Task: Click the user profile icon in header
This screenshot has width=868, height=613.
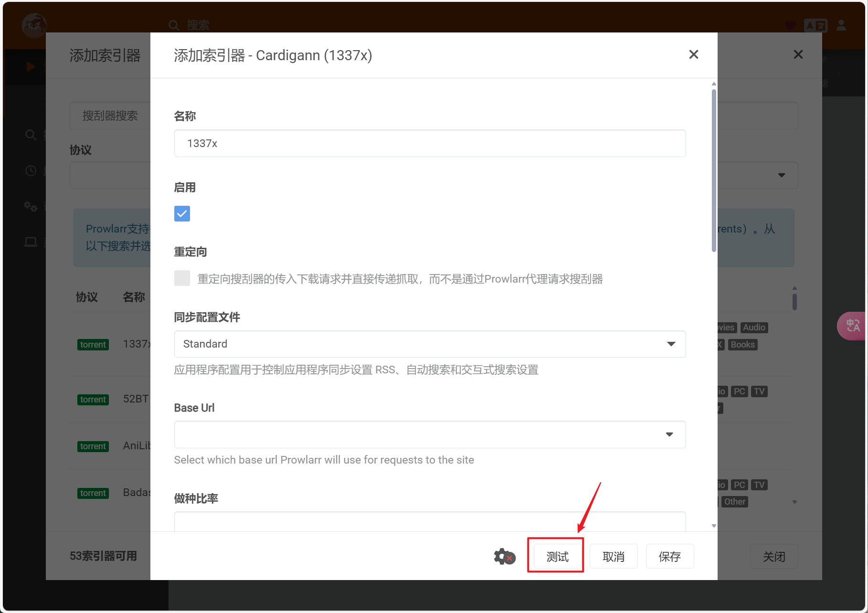Action: point(841,25)
